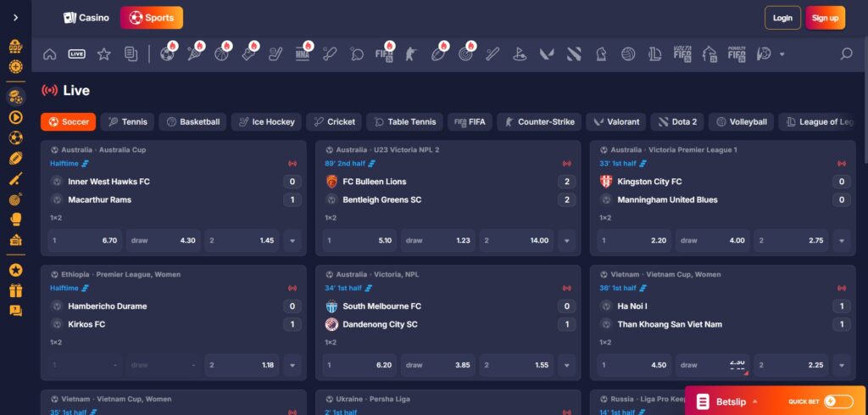Click the boxing glove sidebar icon

pyautogui.click(x=15, y=219)
